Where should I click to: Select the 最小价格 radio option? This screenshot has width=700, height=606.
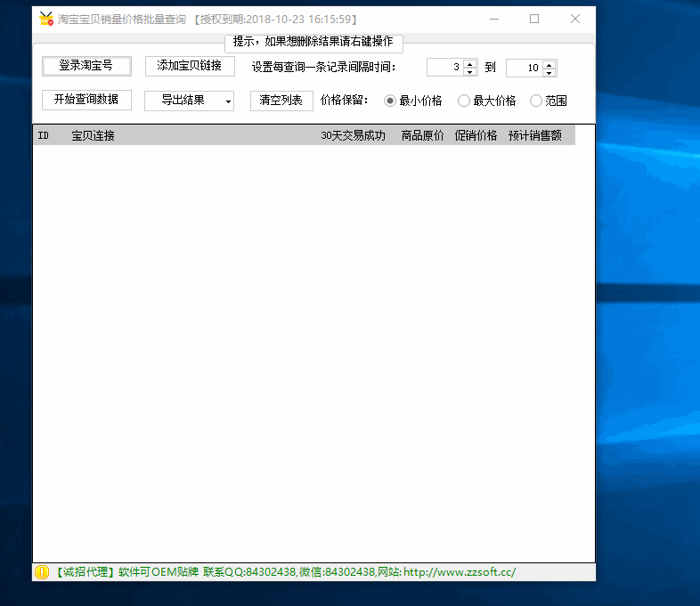[390, 101]
